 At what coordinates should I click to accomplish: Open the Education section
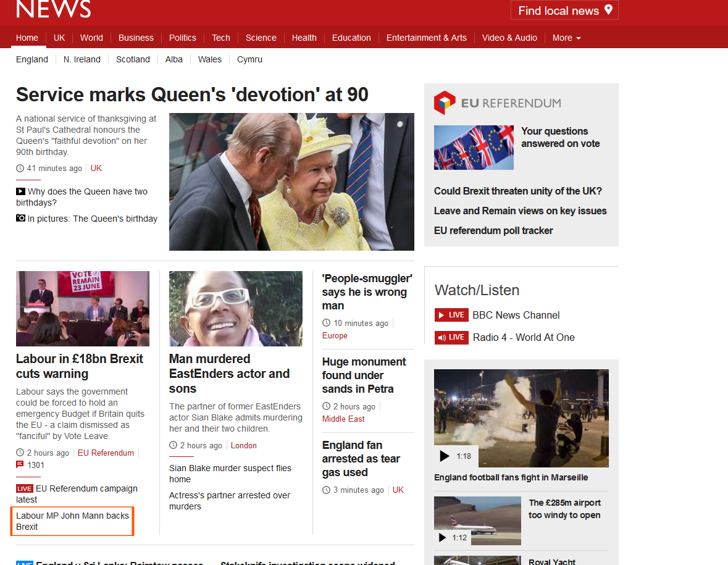pos(351,38)
